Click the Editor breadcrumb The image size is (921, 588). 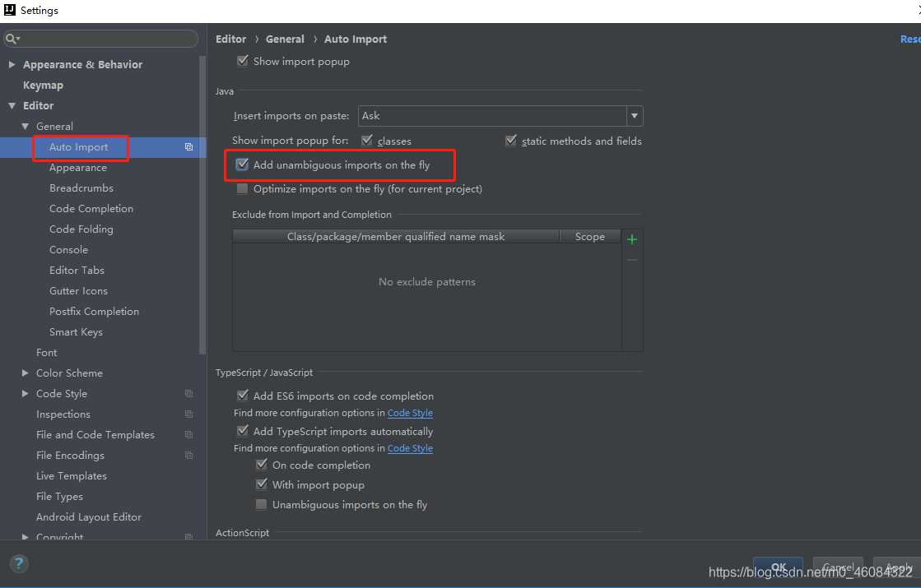(x=230, y=39)
